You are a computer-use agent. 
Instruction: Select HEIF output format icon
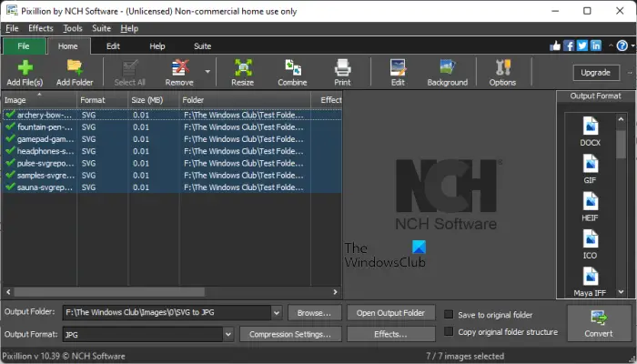tap(591, 207)
